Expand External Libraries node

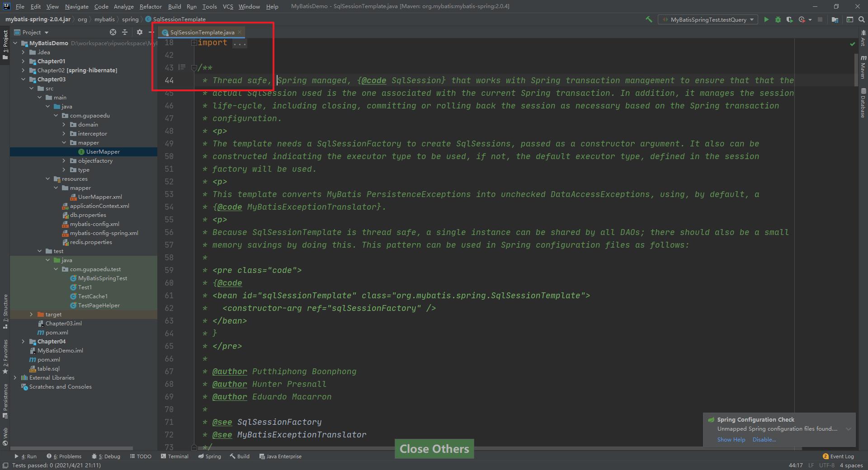pos(15,377)
